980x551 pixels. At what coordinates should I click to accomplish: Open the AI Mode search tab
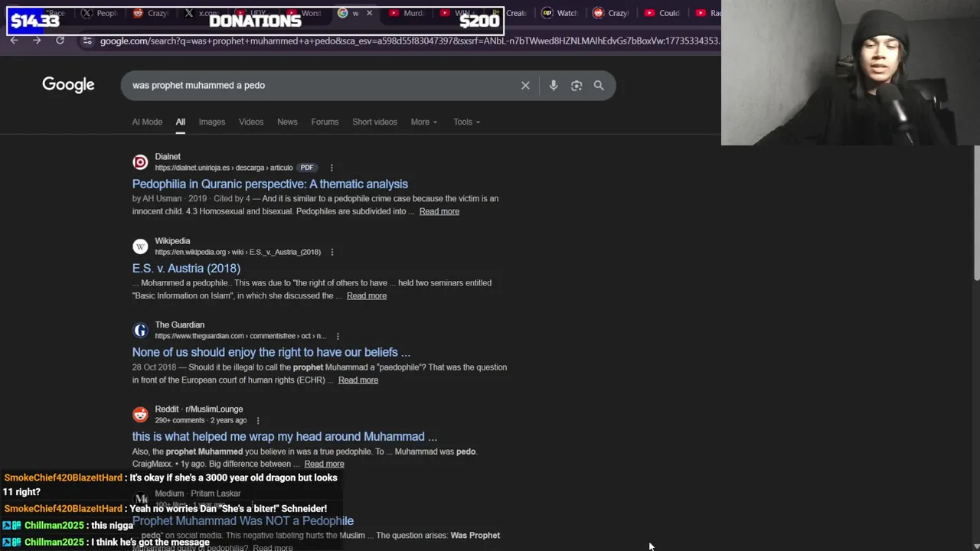click(x=147, y=122)
